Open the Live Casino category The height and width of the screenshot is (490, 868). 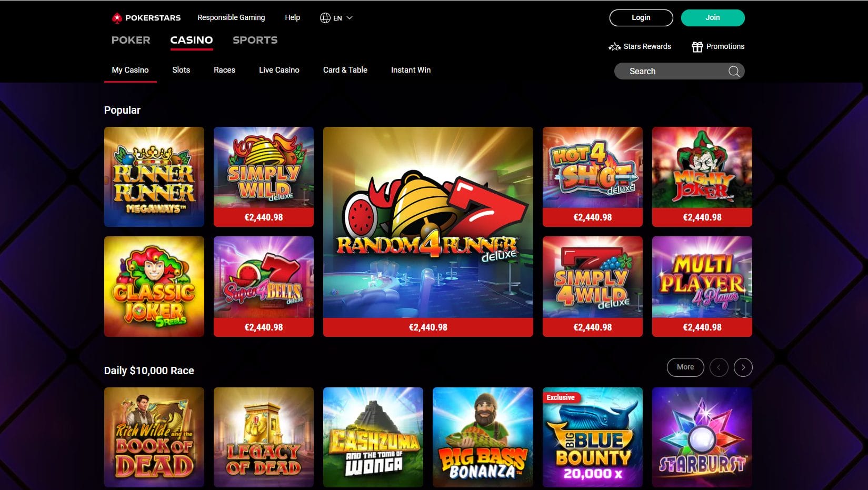click(279, 69)
